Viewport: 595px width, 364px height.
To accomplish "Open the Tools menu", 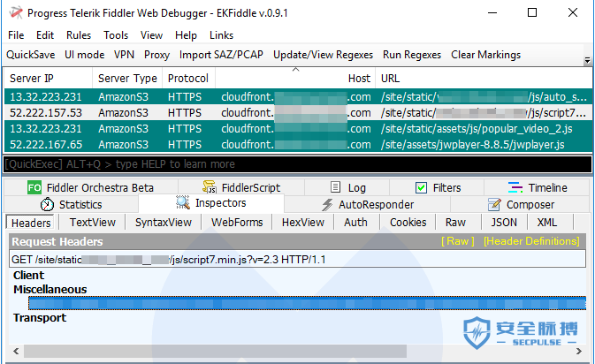I will (116, 35).
